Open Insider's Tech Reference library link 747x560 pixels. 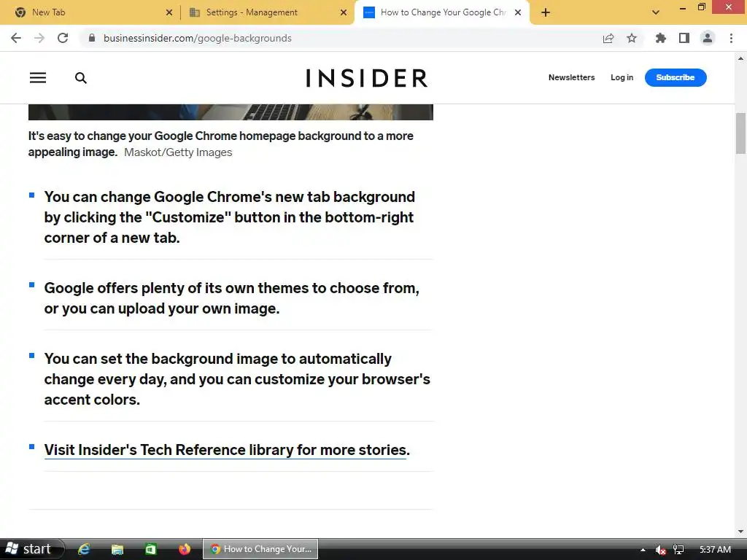point(227,450)
